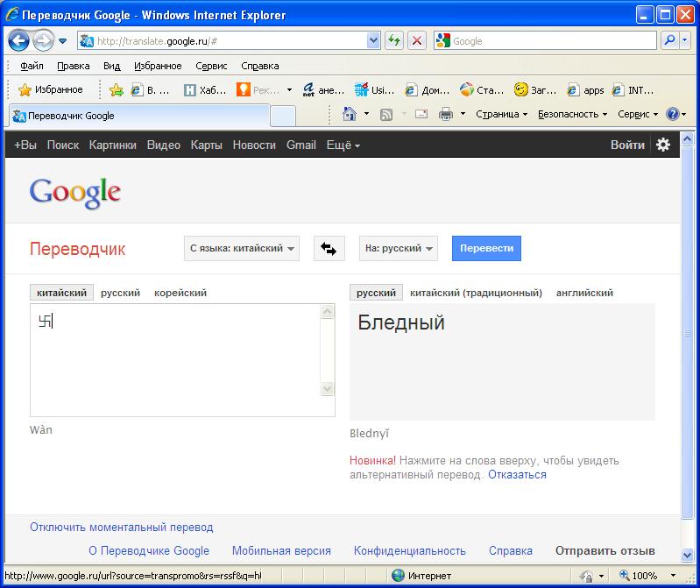The width and height of the screenshot is (700, 588).
Task: Choose китайский (традиционный) target language
Action: pos(476,293)
